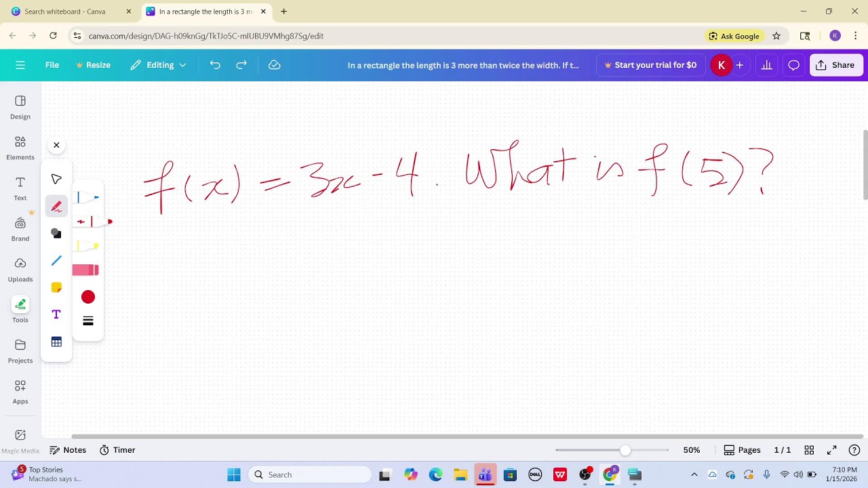Select the Line tool

(56, 260)
